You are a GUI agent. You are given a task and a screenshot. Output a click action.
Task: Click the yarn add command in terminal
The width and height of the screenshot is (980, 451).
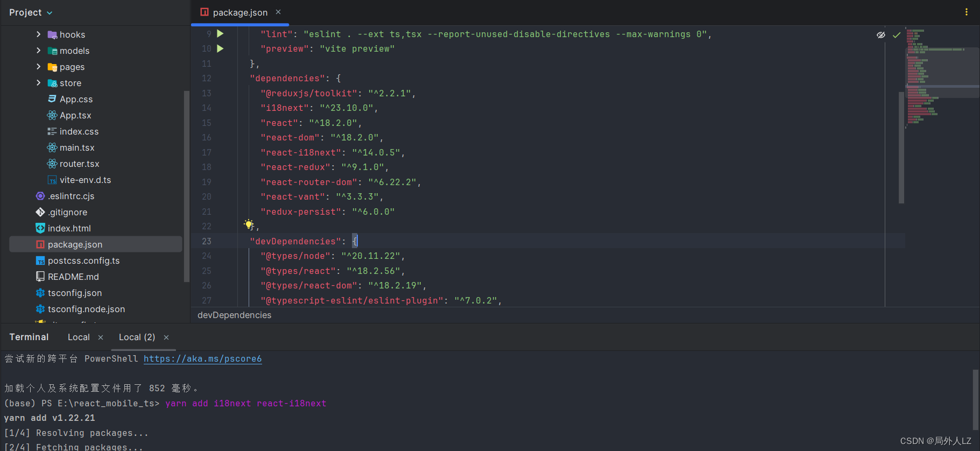(x=246, y=404)
